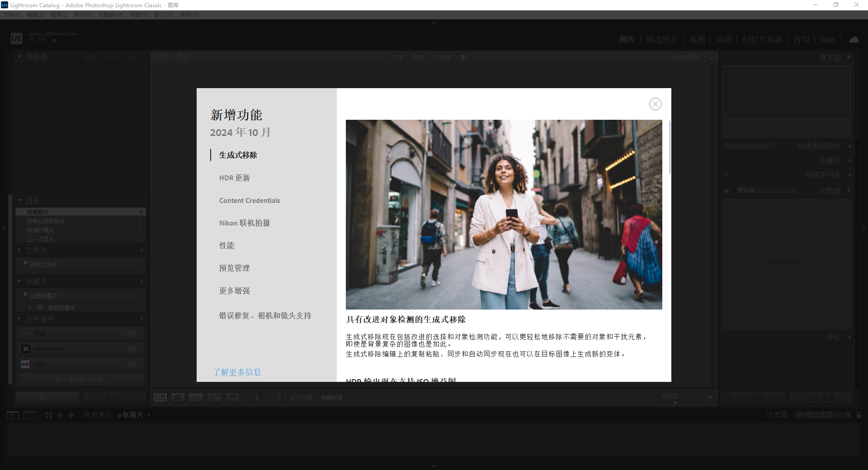
Task: Switch to the 画册 module
Action: (723, 40)
